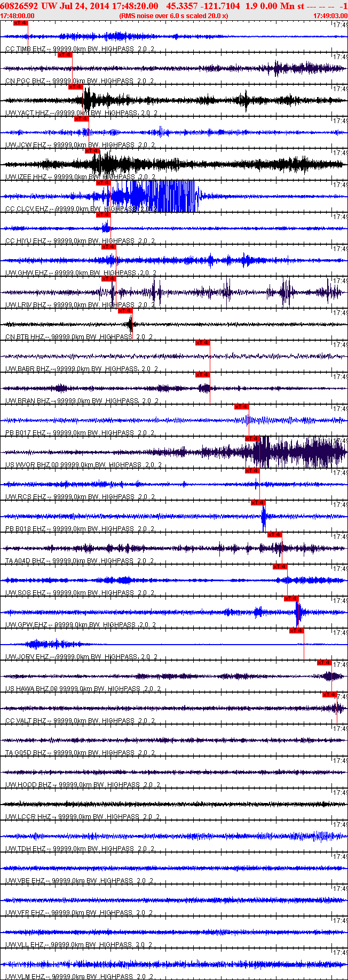The height and width of the screenshot is (980, 348).
Task: Select the arrival flag on the UW.SOS trace
Action: [x=280, y=567]
